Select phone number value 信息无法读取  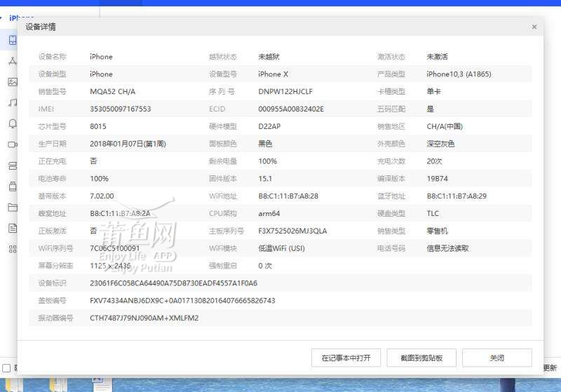coord(447,248)
